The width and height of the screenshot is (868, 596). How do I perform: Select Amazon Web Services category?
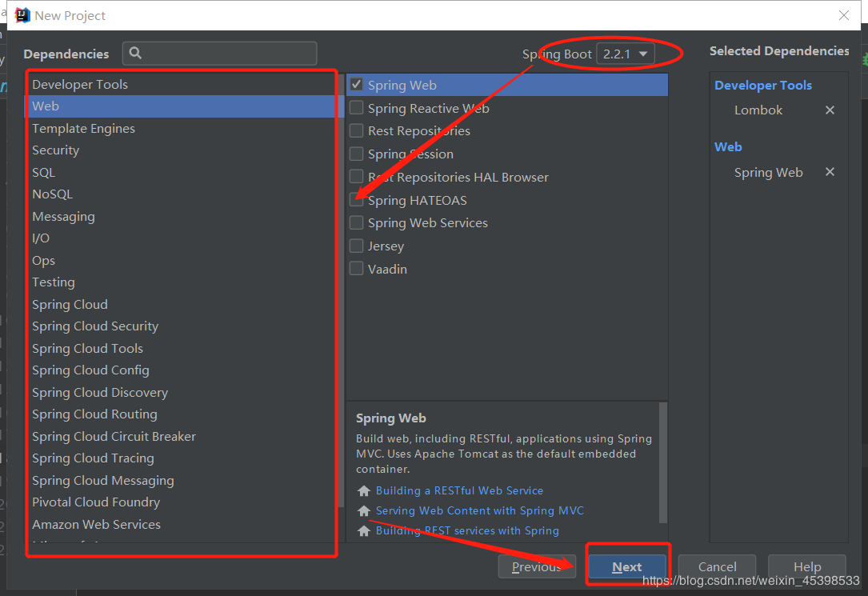coord(182,524)
